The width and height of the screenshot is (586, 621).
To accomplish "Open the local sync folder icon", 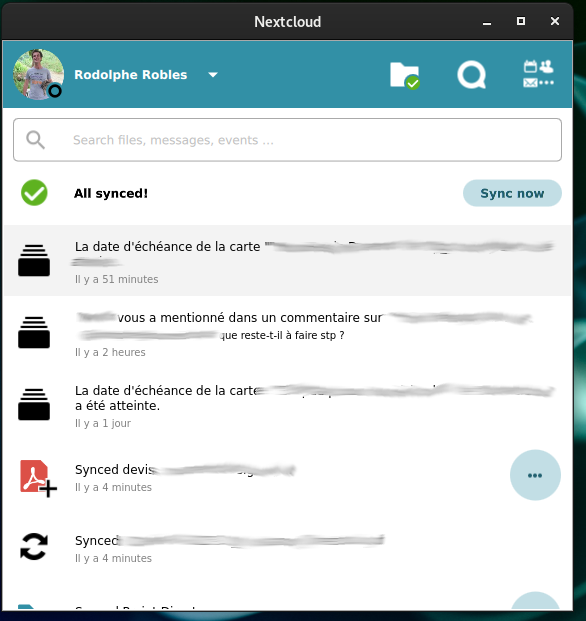I will [404, 75].
